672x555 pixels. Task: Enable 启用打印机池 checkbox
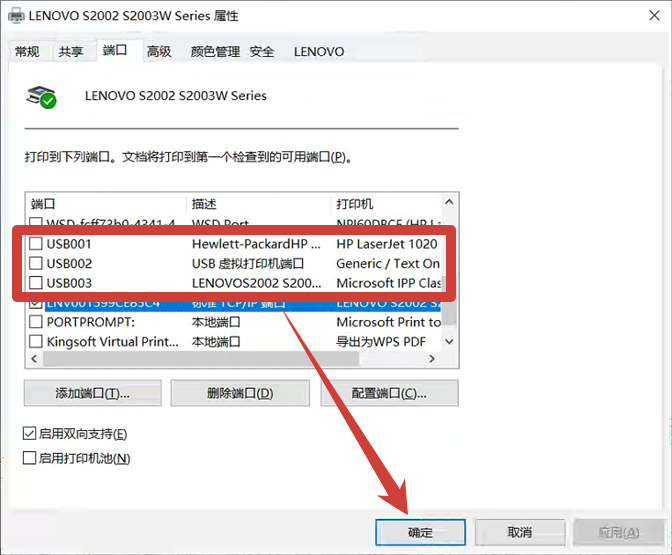click(x=29, y=458)
